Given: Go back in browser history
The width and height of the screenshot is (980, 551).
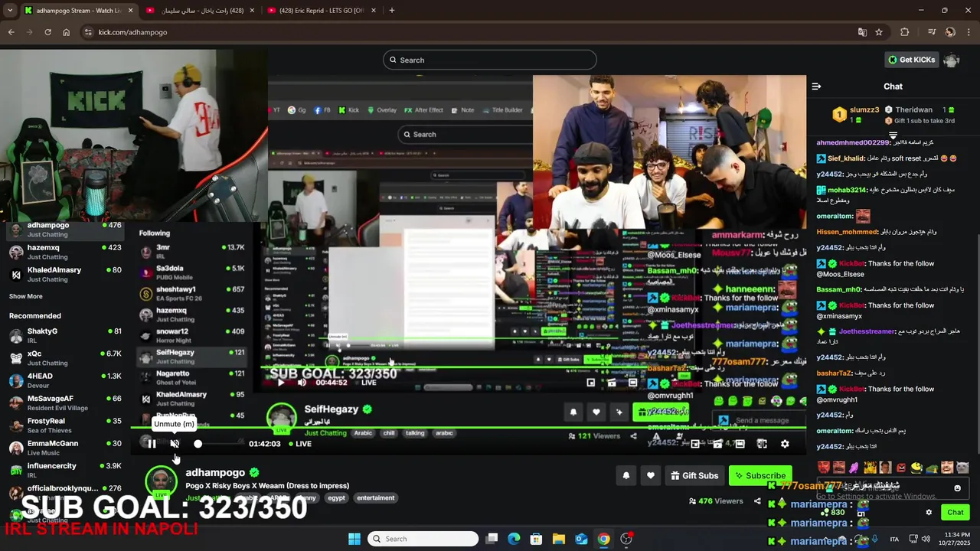Looking at the screenshot, I should [x=11, y=32].
